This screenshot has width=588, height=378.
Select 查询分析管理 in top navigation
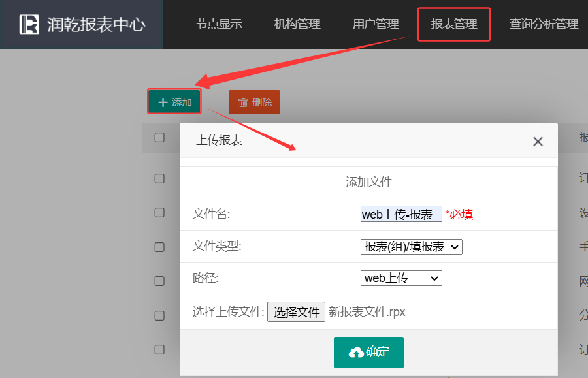[544, 24]
